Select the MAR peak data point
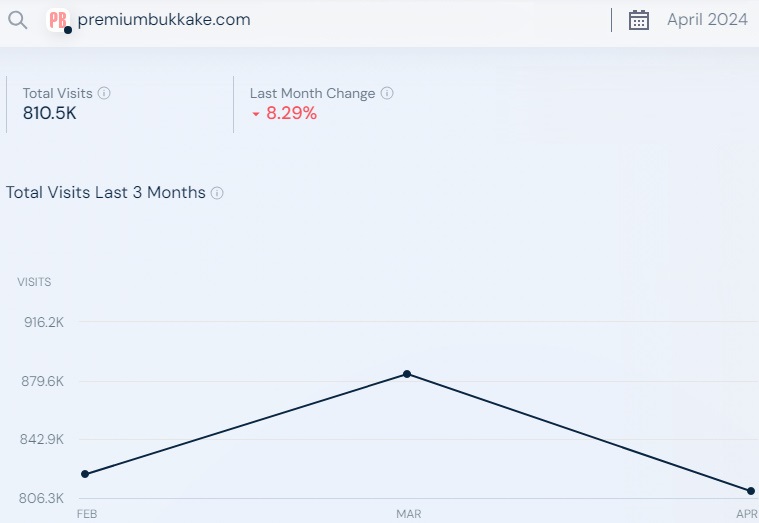 [407, 374]
